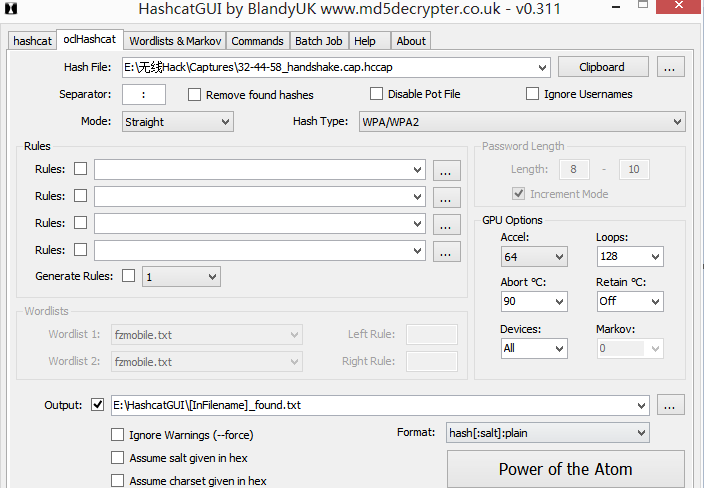Minimize the HashcatGUI window
The height and width of the screenshot is (488, 704).
(x=616, y=7)
